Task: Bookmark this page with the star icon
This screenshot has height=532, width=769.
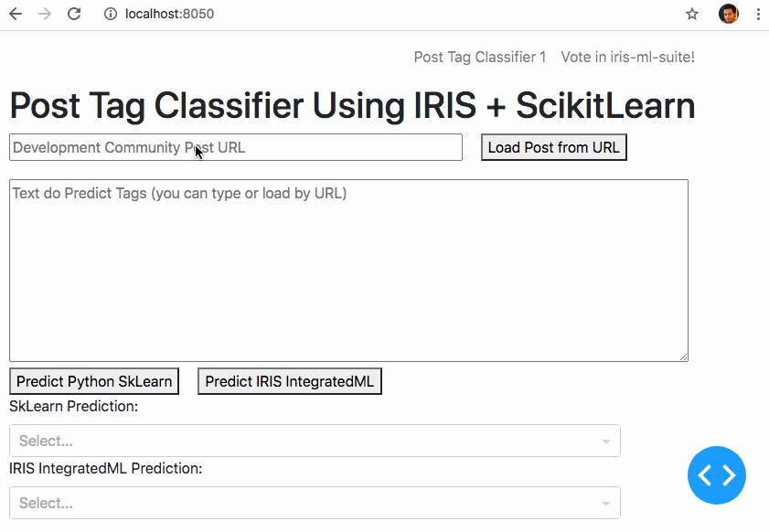Action: tap(692, 15)
